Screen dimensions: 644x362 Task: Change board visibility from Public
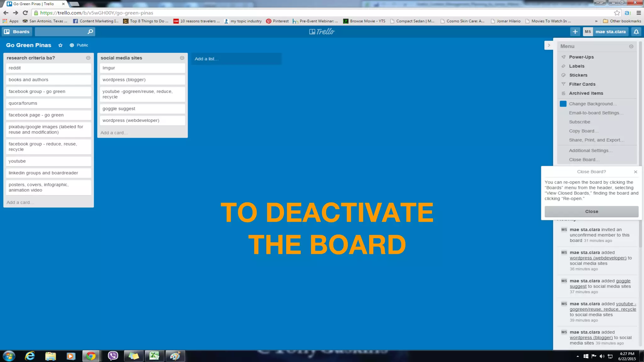[x=79, y=45]
